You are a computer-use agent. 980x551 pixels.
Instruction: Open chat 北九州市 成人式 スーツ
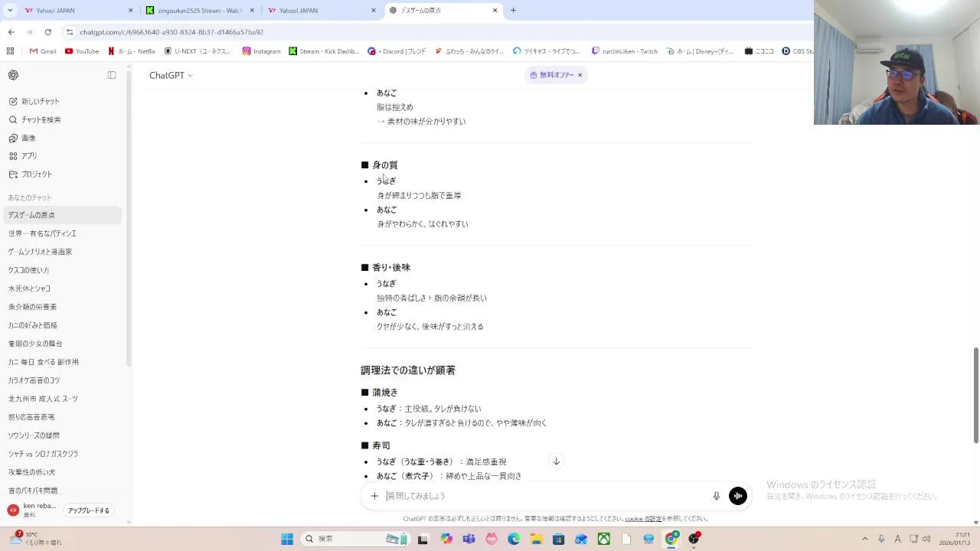(x=62, y=399)
